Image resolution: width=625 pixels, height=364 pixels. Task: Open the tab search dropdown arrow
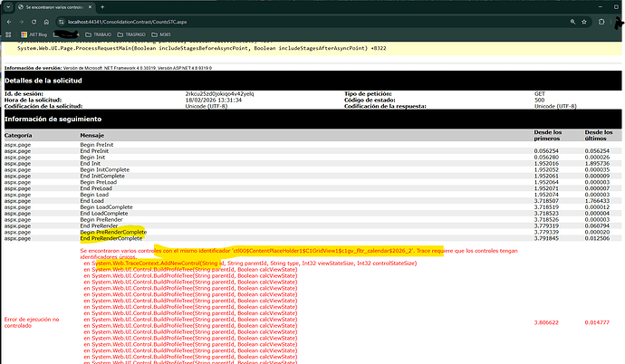click(7, 6)
